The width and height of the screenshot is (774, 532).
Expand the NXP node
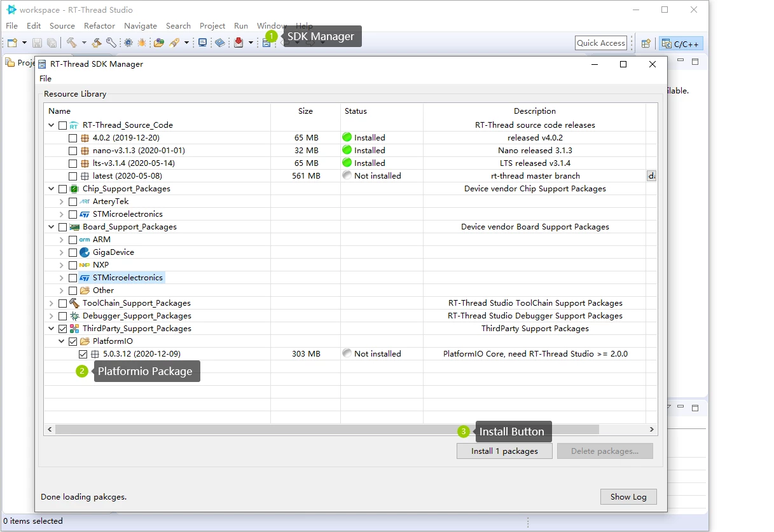click(62, 265)
